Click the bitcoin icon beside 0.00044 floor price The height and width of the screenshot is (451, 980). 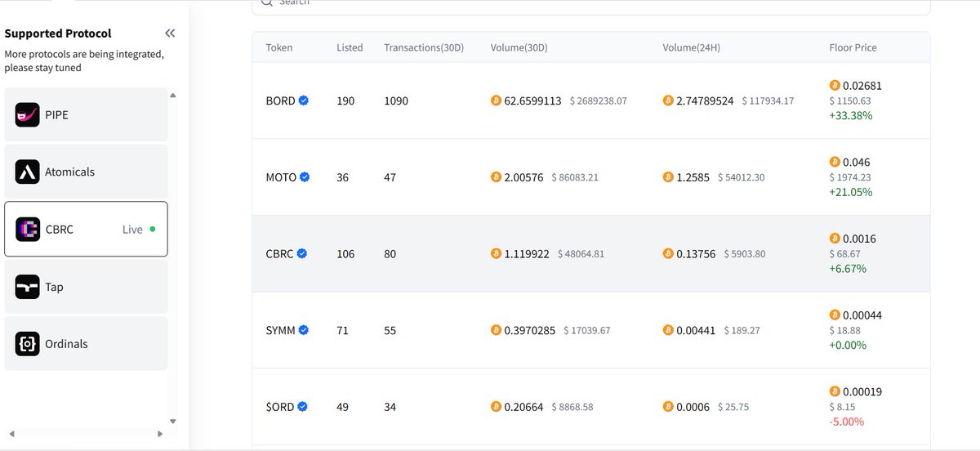tap(835, 315)
